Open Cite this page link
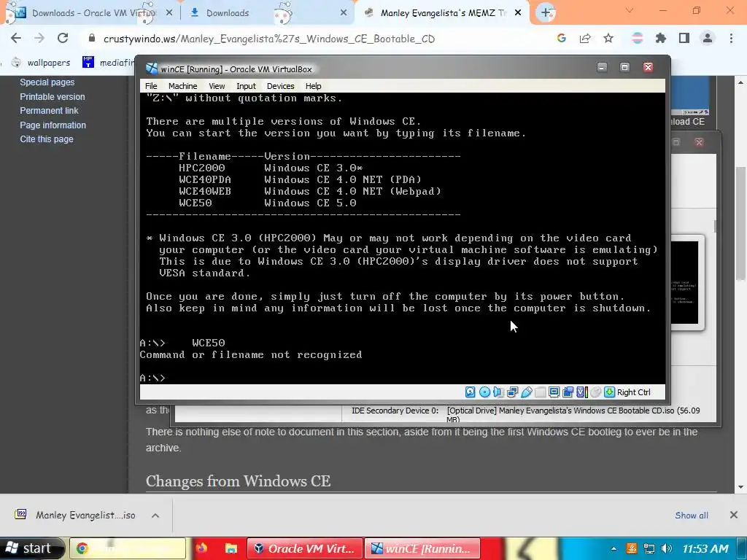 click(x=47, y=139)
